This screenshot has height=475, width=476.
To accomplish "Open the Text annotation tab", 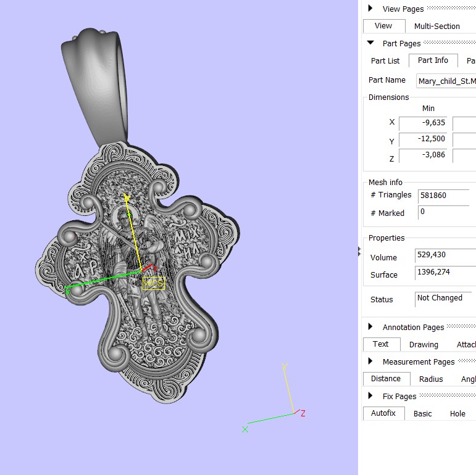I will 382,344.
